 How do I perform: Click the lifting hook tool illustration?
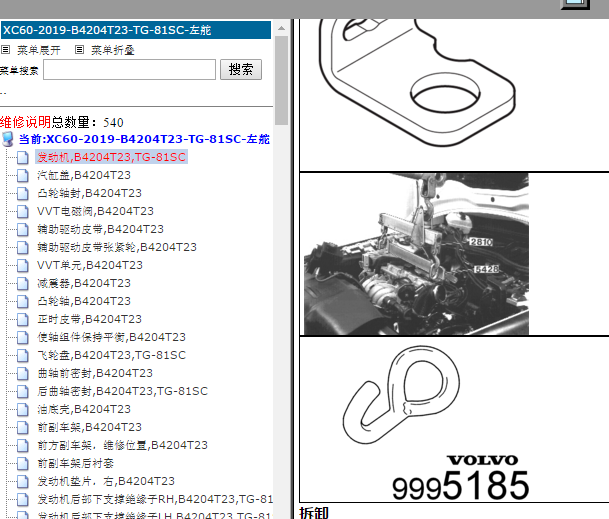401,395
